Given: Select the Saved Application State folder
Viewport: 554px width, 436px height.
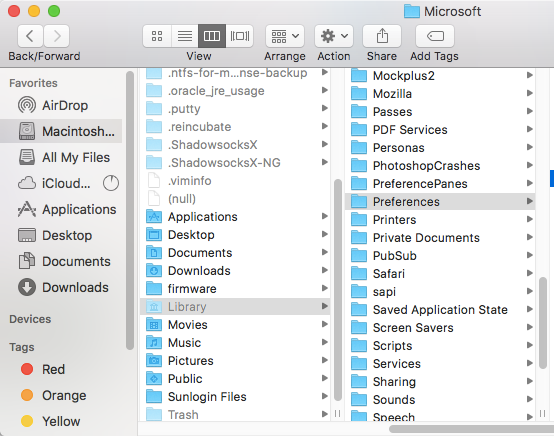Looking at the screenshot, I should click(440, 310).
